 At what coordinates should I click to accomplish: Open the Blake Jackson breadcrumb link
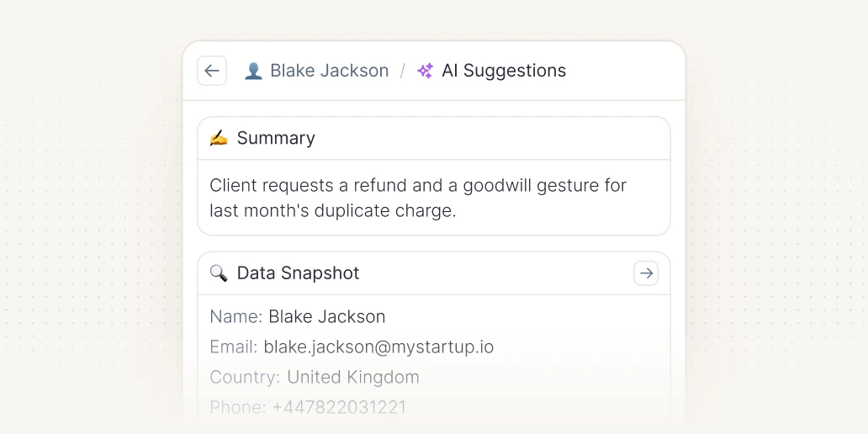point(330,71)
